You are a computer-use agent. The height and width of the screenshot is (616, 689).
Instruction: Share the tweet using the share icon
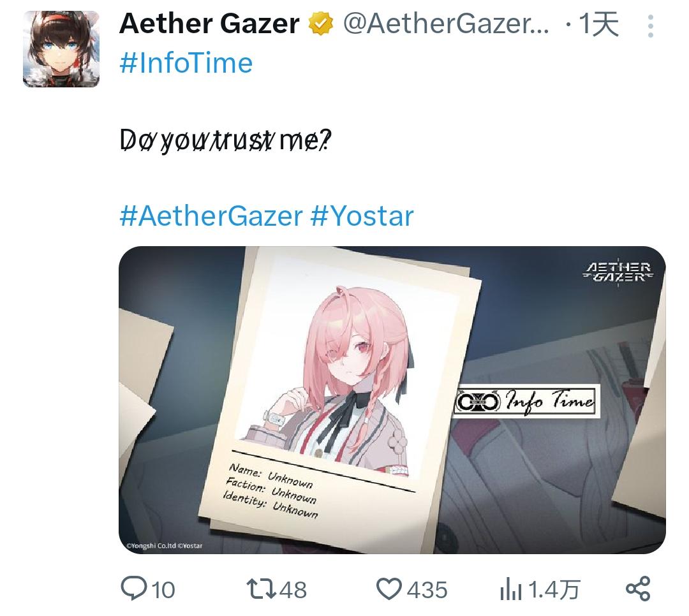click(x=638, y=589)
